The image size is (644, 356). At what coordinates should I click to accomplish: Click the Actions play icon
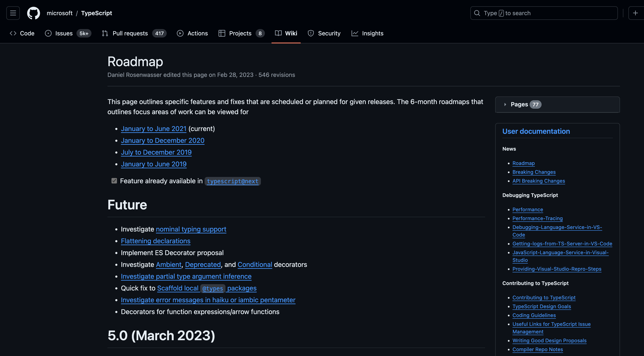click(x=180, y=33)
